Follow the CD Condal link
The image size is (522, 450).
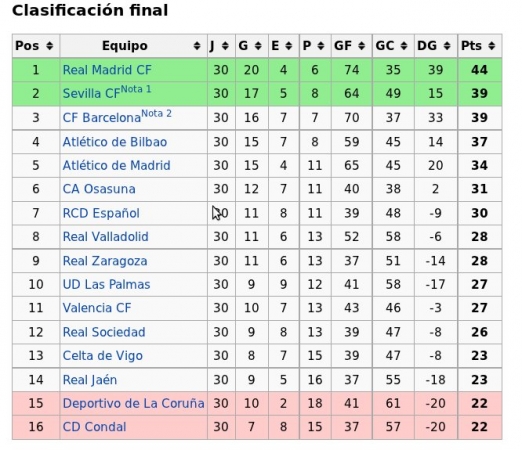click(x=94, y=427)
